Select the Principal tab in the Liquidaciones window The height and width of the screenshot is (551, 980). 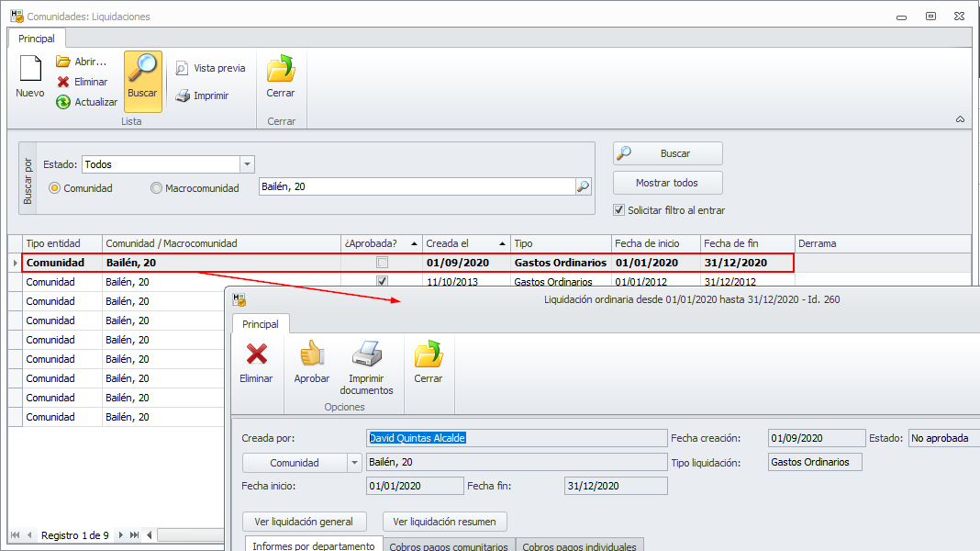(x=37, y=39)
